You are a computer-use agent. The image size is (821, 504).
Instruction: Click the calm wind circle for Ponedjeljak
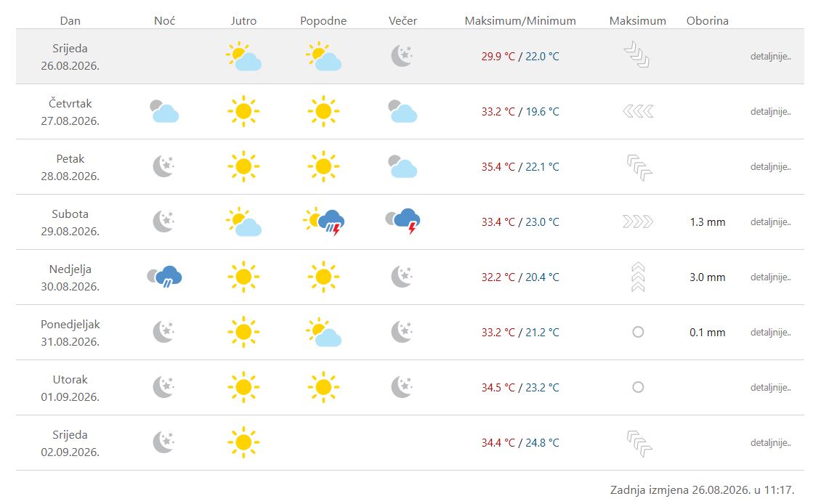point(638,332)
